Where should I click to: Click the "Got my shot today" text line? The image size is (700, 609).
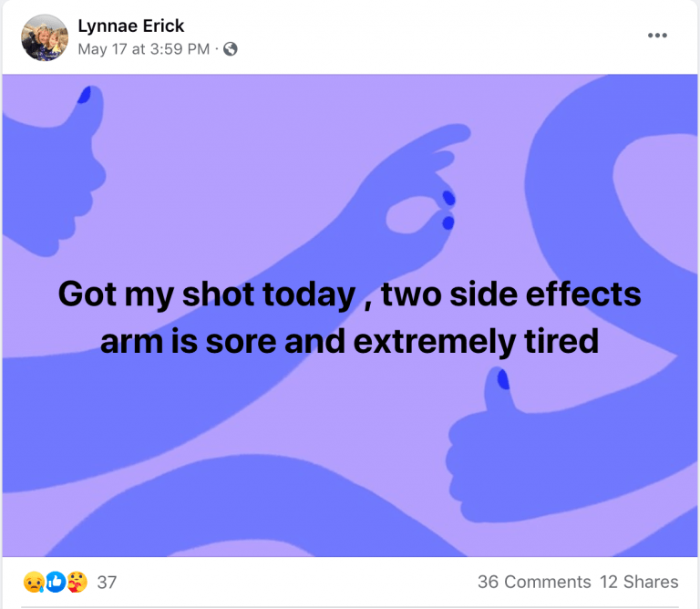[349, 294]
